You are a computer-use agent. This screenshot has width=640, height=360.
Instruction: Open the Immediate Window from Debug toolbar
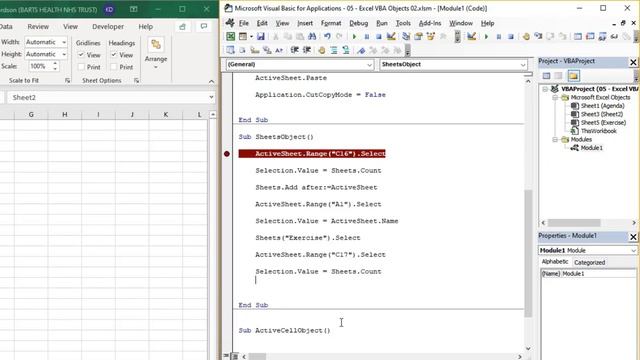(x=590, y=36)
